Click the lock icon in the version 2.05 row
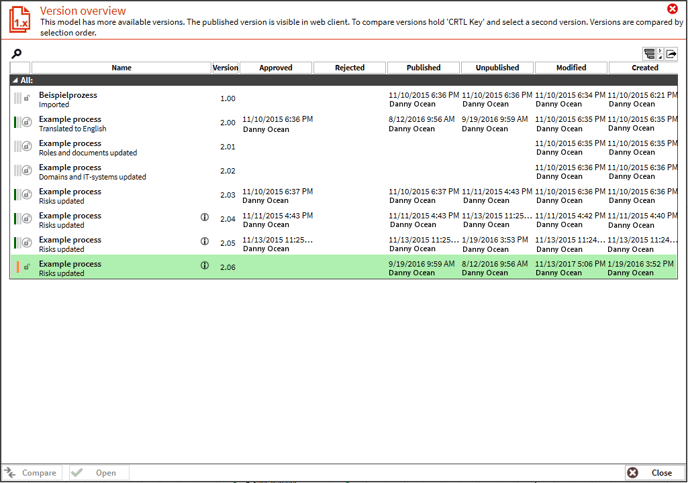This screenshot has width=688, height=483. pyautogui.click(x=27, y=243)
